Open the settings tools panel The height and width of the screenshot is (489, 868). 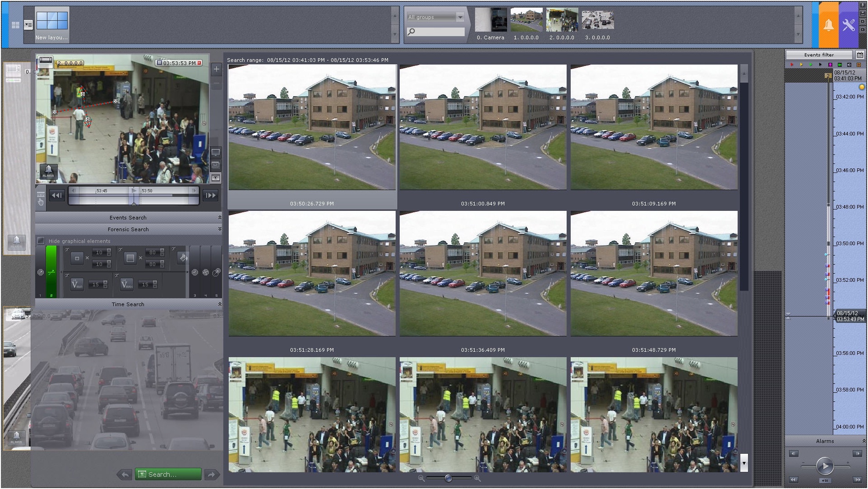coord(849,25)
